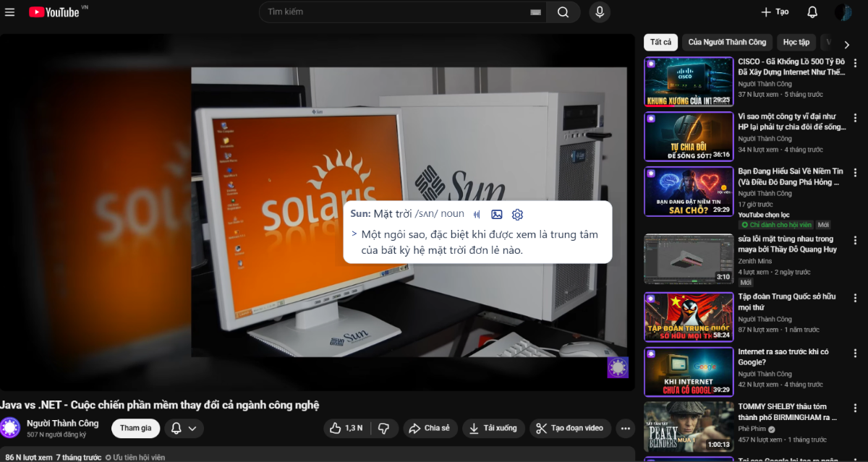Select the Tất cả filter chip
The image size is (868, 462).
pyautogui.click(x=660, y=42)
